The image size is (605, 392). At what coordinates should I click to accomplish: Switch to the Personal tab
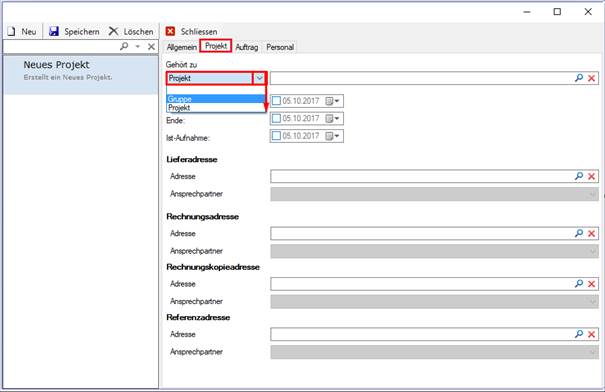point(280,47)
